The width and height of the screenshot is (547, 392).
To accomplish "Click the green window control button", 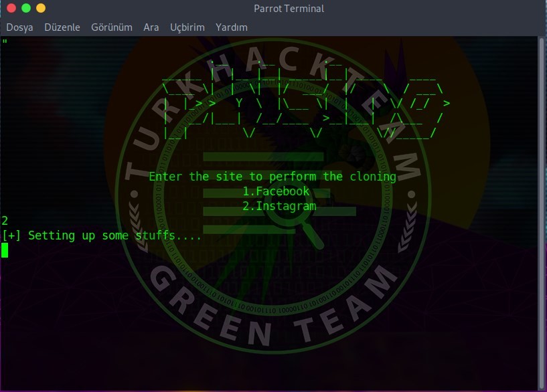I will click(26, 8).
